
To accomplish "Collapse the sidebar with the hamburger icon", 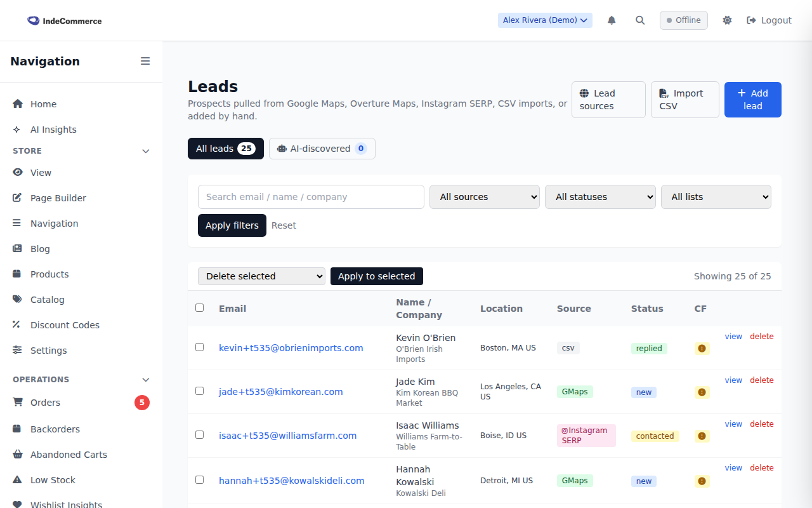I will (x=145, y=61).
